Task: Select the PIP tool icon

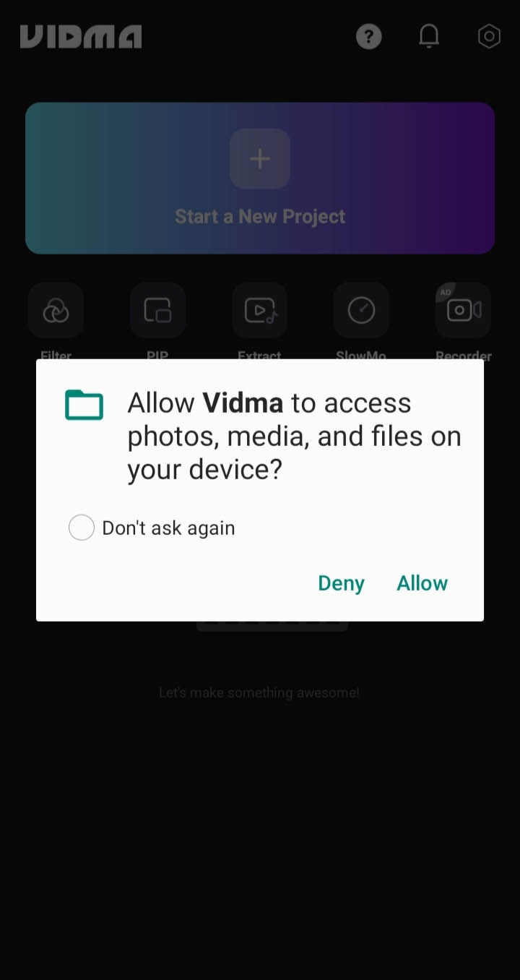Action: [x=157, y=311]
